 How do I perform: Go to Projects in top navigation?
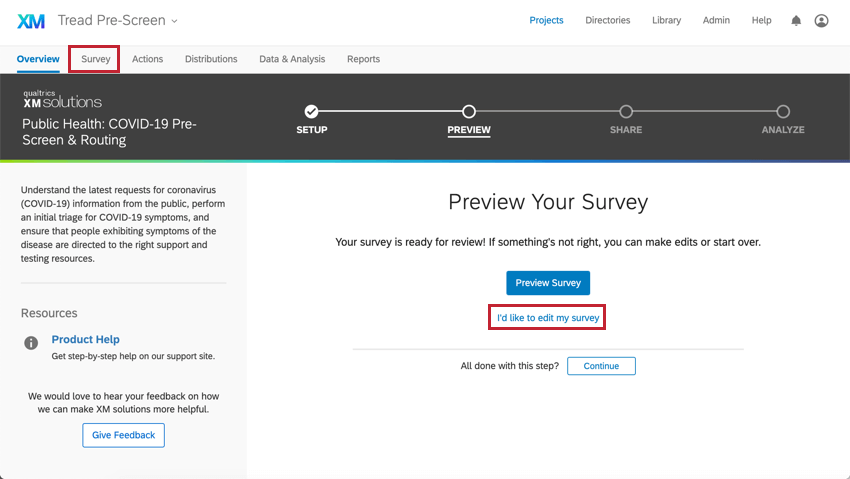coord(546,20)
